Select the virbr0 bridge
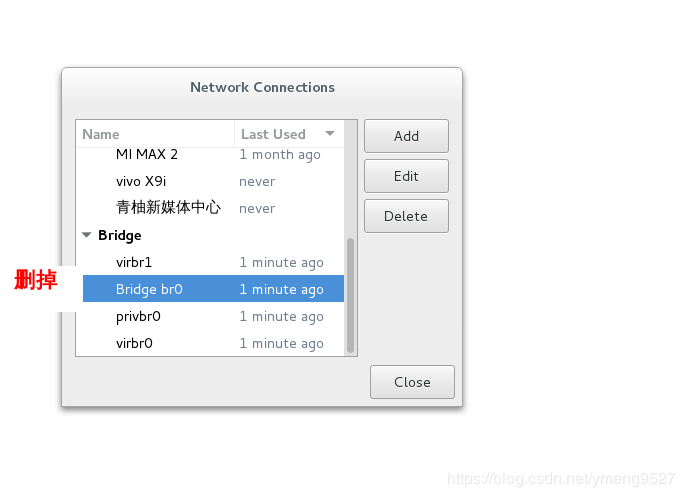 click(134, 344)
